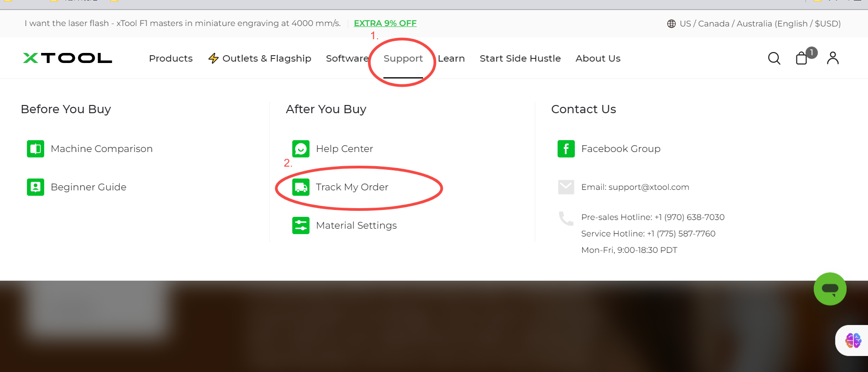
Task: Open the Software menu item
Action: [x=347, y=58]
